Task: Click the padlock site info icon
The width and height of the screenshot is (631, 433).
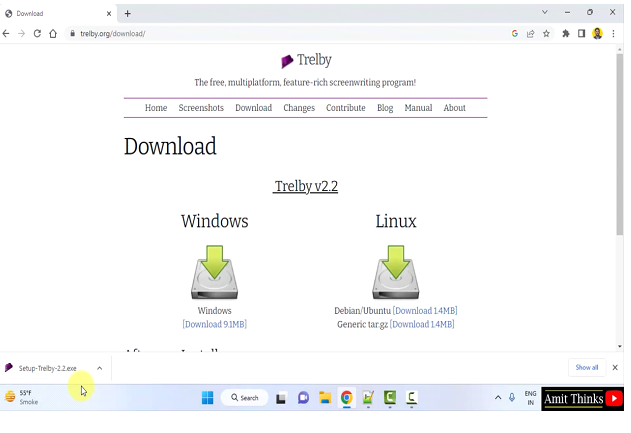Action: [72, 34]
